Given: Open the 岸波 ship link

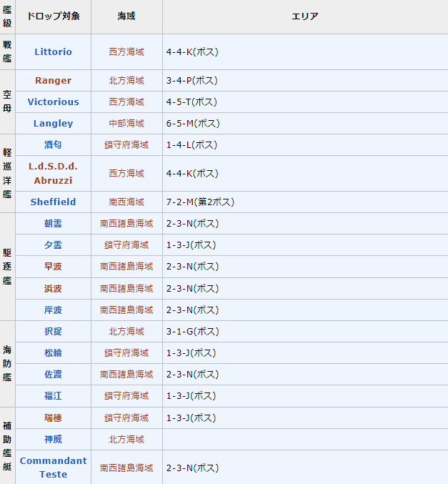Looking at the screenshot, I should coord(53,310).
